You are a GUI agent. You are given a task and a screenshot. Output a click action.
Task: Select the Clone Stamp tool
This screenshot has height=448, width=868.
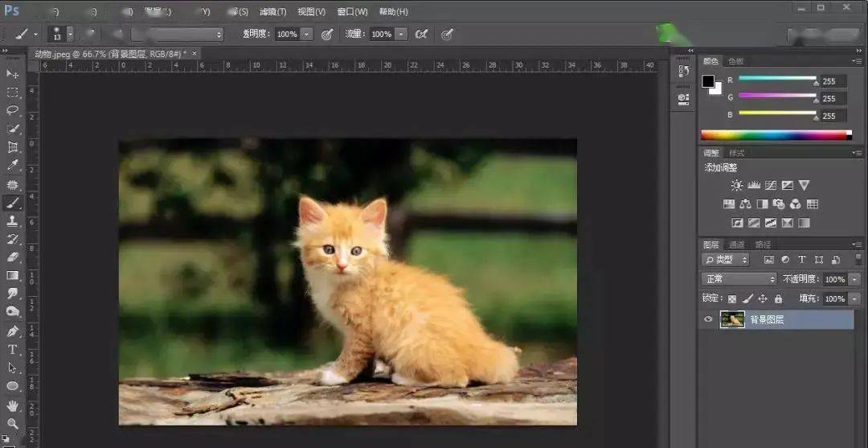pyautogui.click(x=12, y=221)
